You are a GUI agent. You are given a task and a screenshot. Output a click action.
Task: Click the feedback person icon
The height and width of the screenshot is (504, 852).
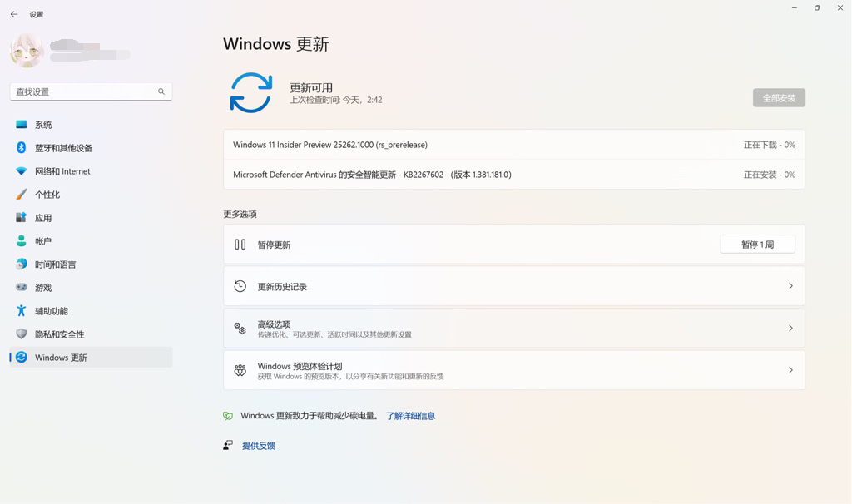[228, 445]
